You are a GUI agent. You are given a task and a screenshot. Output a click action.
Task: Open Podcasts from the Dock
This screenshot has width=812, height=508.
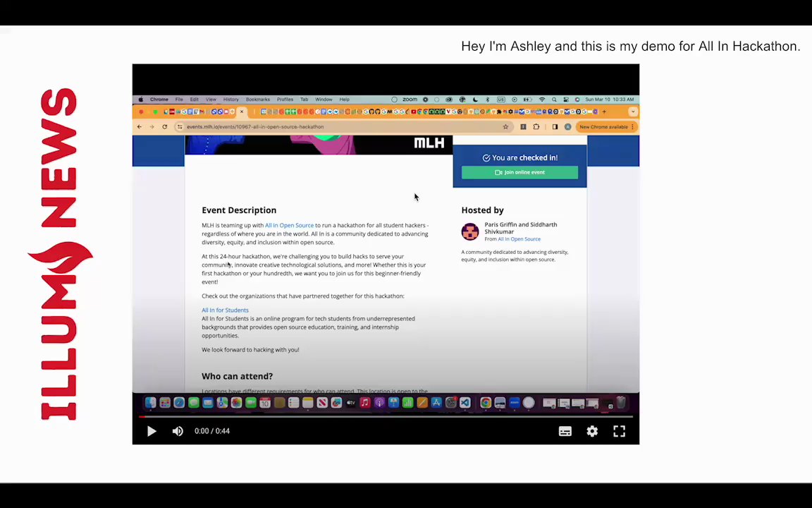[379, 402]
